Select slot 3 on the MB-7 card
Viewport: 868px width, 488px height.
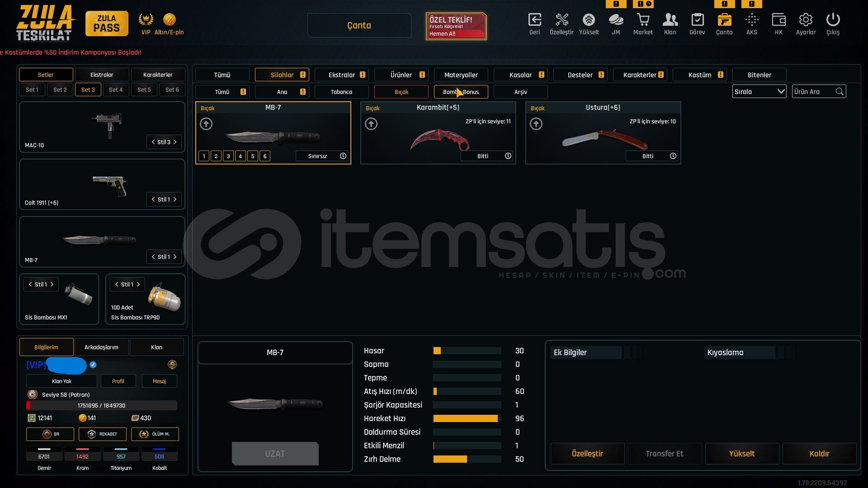(x=228, y=156)
